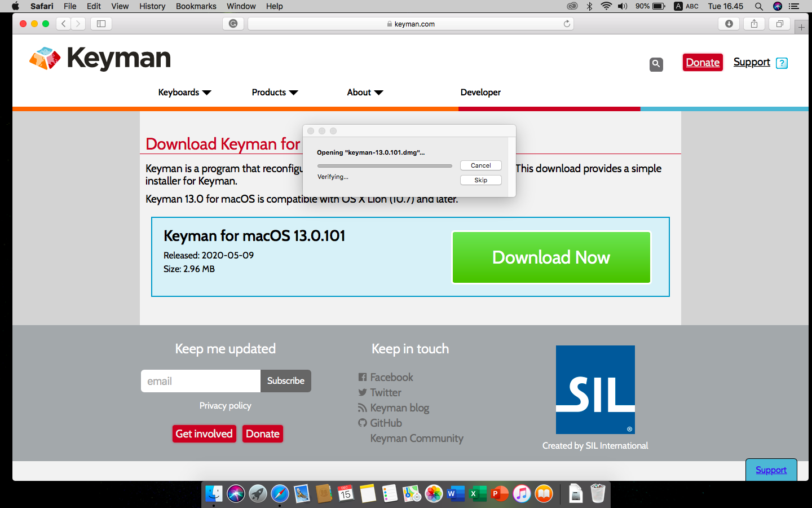Image resolution: width=812 pixels, height=508 pixels.
Task: Click the red Donate button in header
Action: click(703, 62)
